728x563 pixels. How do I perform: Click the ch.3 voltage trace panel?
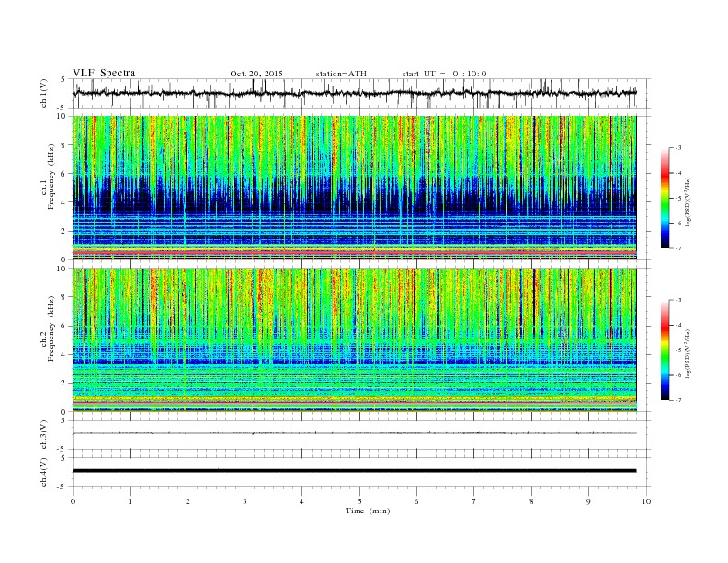(x=361, y=435)
